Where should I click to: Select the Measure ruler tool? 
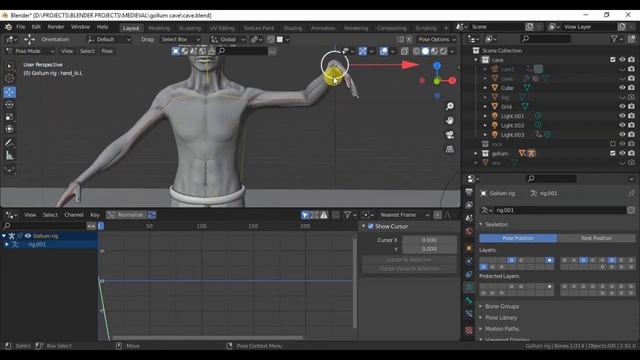[x=9, y=156]
